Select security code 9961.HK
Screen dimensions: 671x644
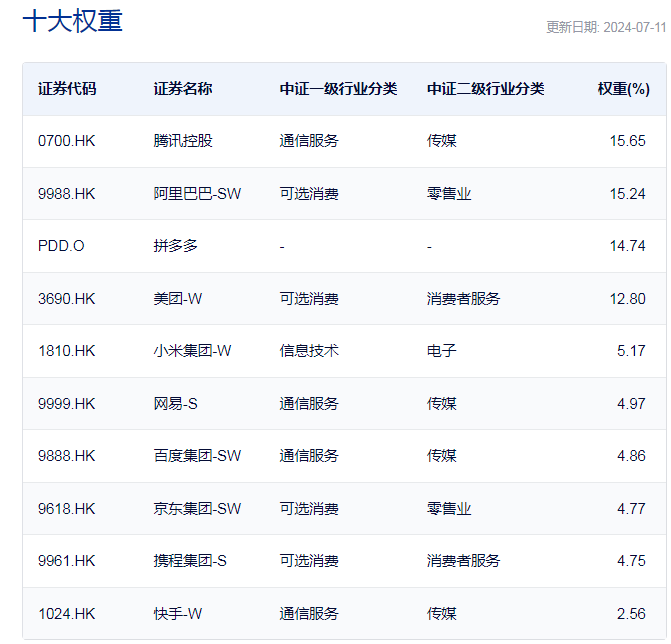[x=66, y=561]
